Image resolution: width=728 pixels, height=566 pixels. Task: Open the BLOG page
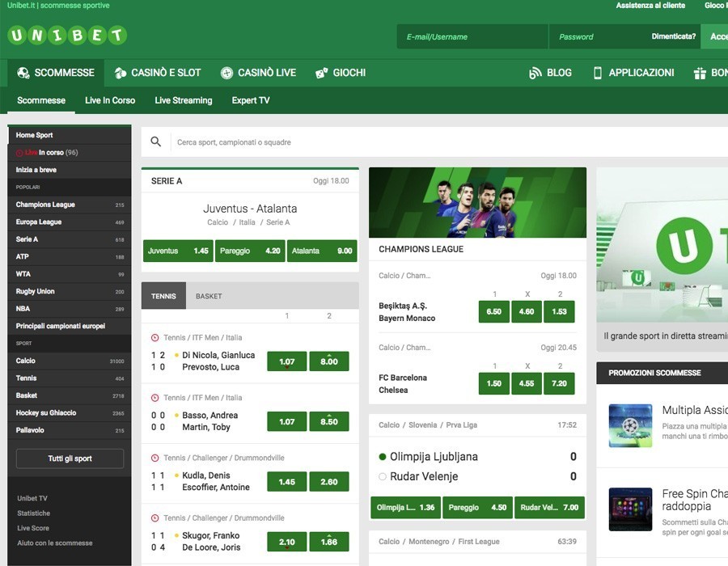(550, 73)
